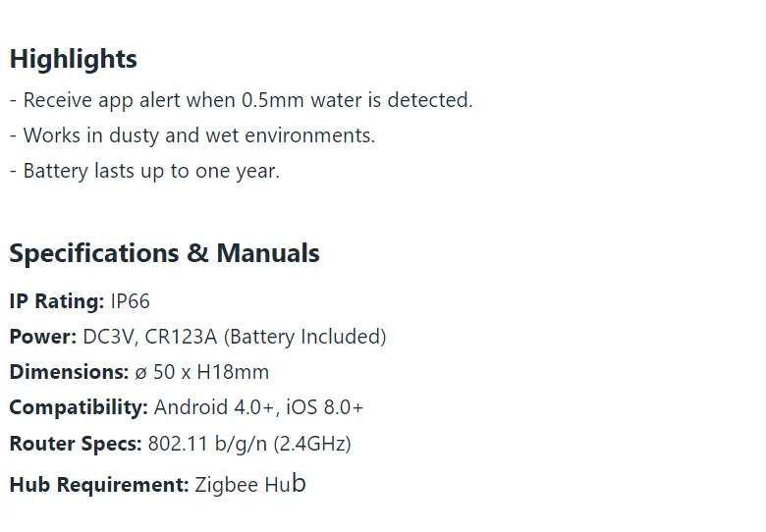The height and width of the screenshot is (532, 766).
Task: Click the 802.11 b/g/n value
Action: pyautogui.click(x=207, y=444)
